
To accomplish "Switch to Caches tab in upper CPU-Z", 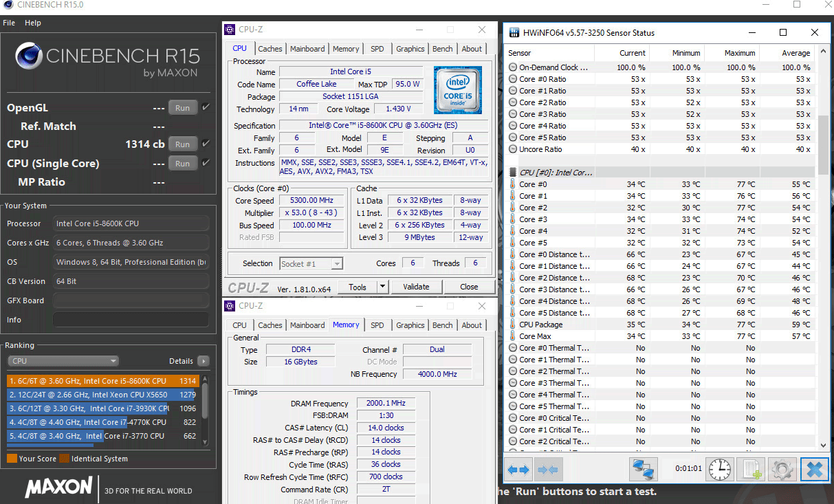I will [270, 49].
